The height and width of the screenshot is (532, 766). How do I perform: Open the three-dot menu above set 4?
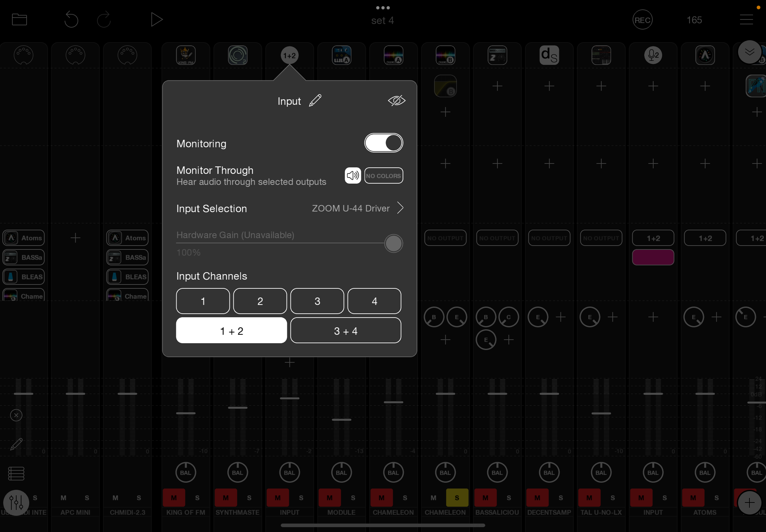tap(383, 7)
